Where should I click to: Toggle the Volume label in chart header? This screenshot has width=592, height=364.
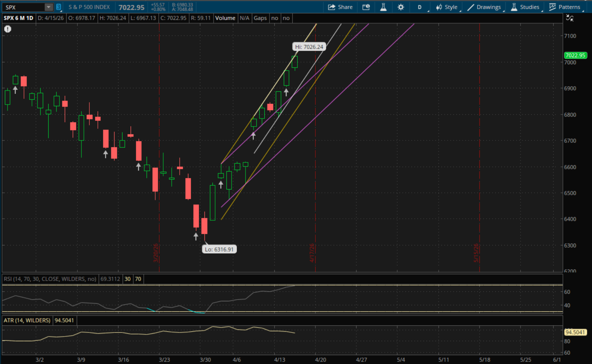(225, 18)
